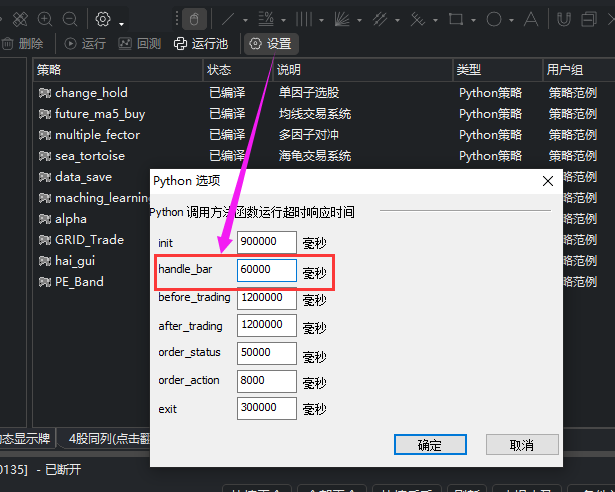
Task: Click the overlapping windows icon
Action: click(589, 19)
